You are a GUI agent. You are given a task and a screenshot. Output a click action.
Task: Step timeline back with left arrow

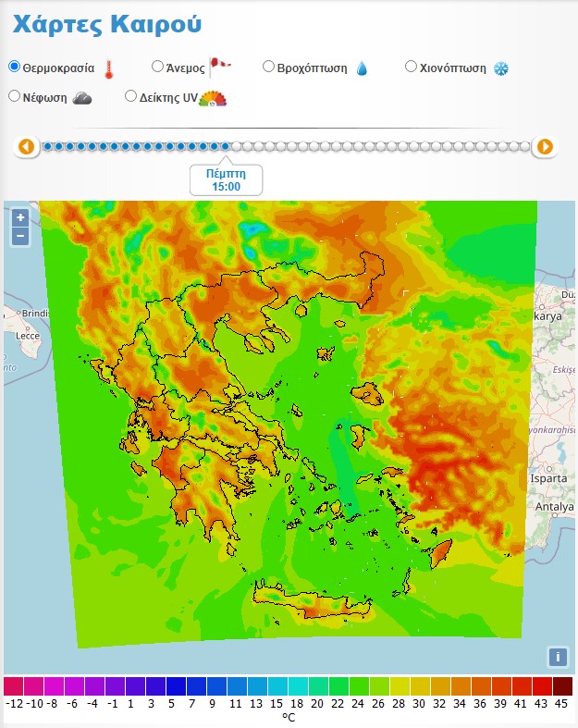pos(26,146)
